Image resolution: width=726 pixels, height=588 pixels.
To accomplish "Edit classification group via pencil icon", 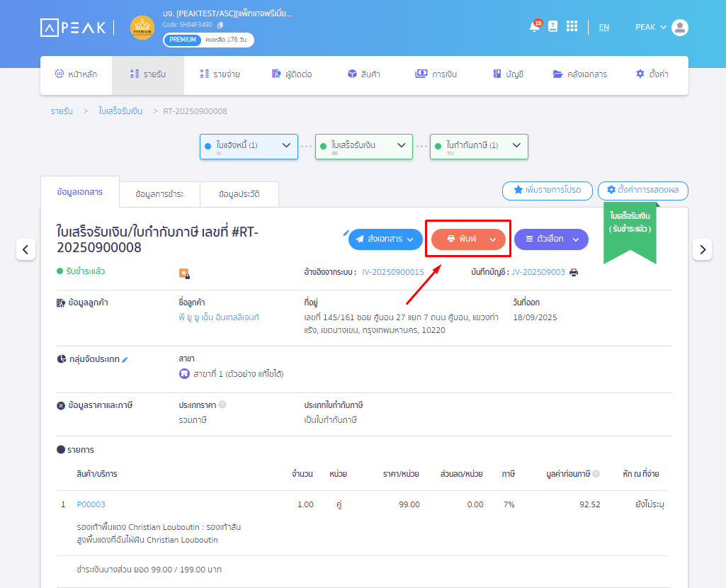I will tap(125, 359).
